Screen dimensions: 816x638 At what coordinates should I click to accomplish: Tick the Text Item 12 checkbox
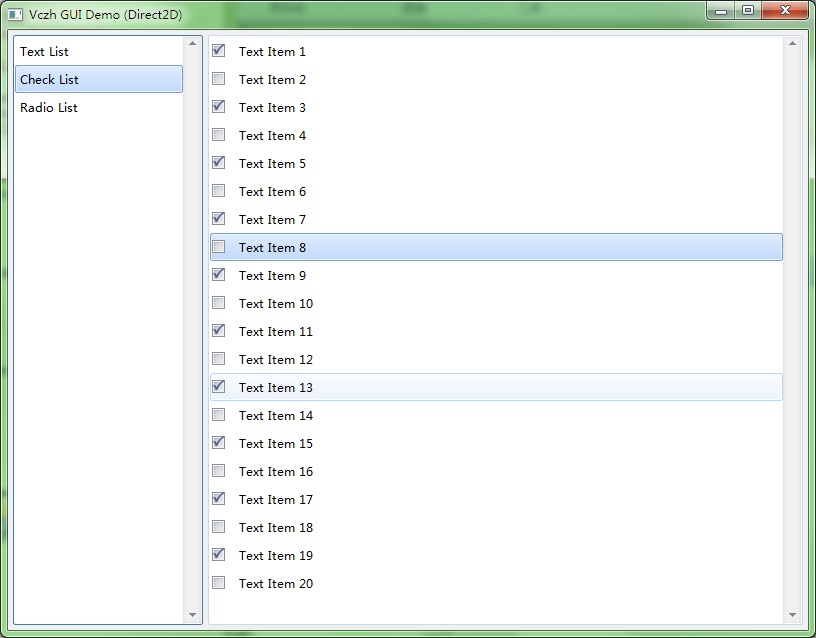click(219, 359)
